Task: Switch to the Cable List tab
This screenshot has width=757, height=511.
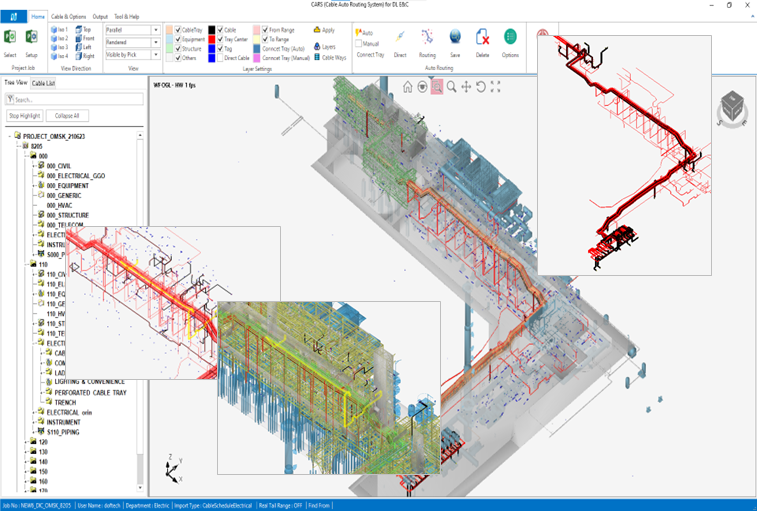Action: pyautogui.click(x=44, y=83)
